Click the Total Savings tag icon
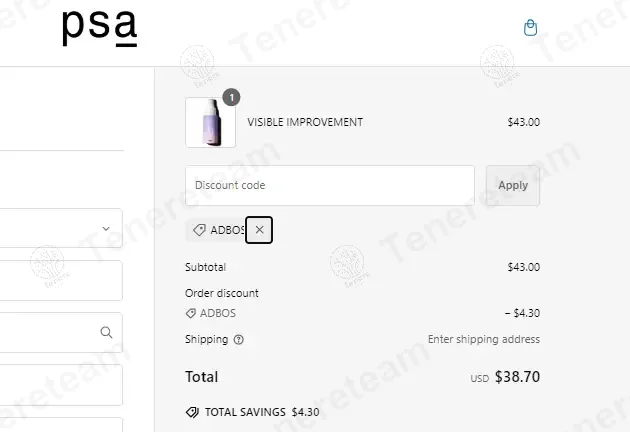This screenshot has width=630, height=432. click(x=192, y=411)
